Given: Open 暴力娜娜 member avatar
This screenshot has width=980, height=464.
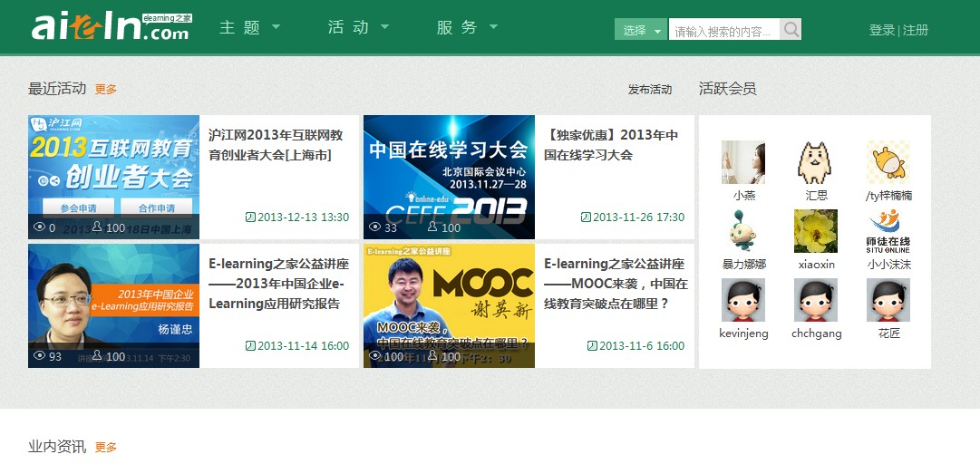Looking at the screenshot, I should (x=743, y=231).
